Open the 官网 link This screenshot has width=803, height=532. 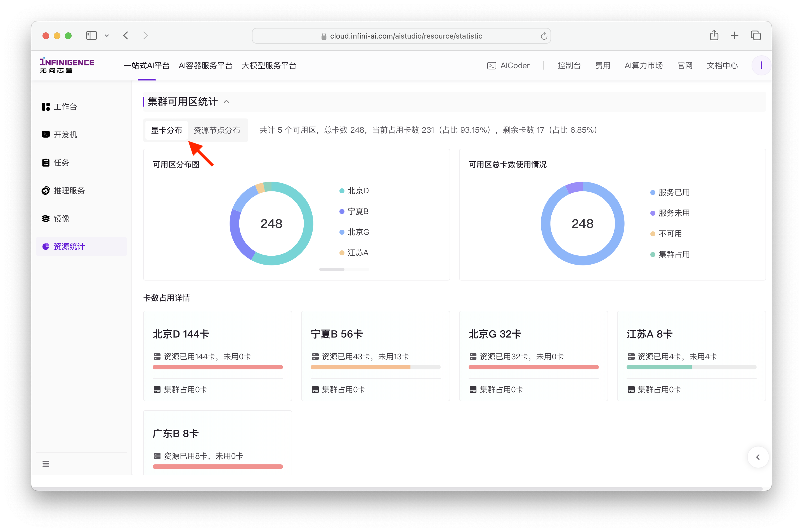pyautogui.click(x=684, y=65)
